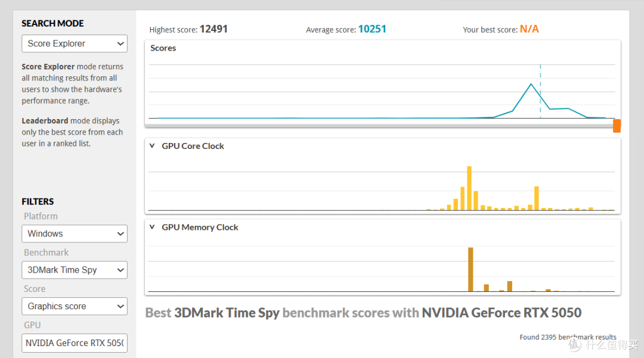Click the FILTERS heading
The image size is (644, 358).
(38, 201)
